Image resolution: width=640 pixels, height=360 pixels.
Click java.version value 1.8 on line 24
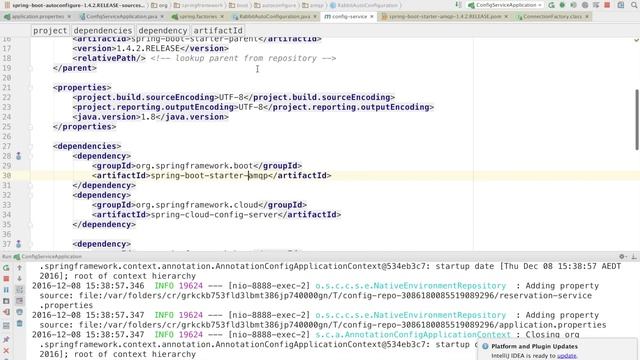pos(148,117)
